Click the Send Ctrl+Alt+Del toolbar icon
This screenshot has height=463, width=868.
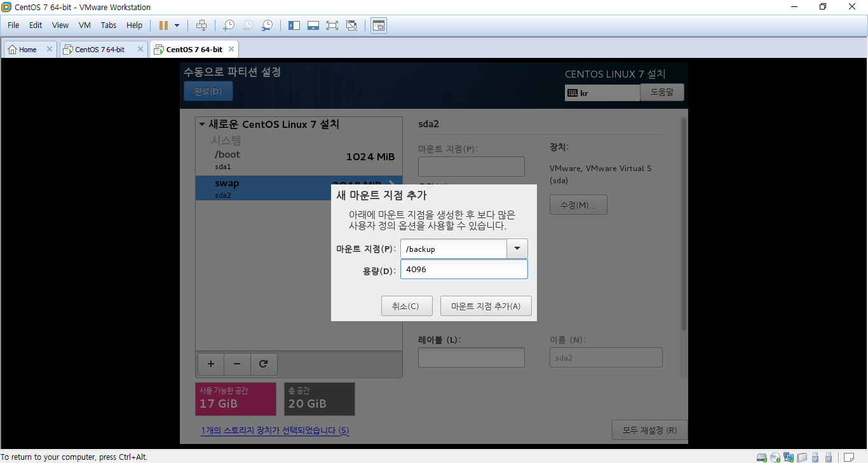pos(201,25)
